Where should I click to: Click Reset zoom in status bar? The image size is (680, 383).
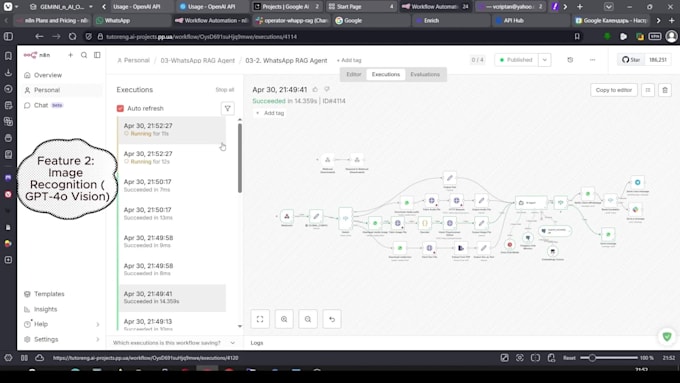tap(569, 358)
